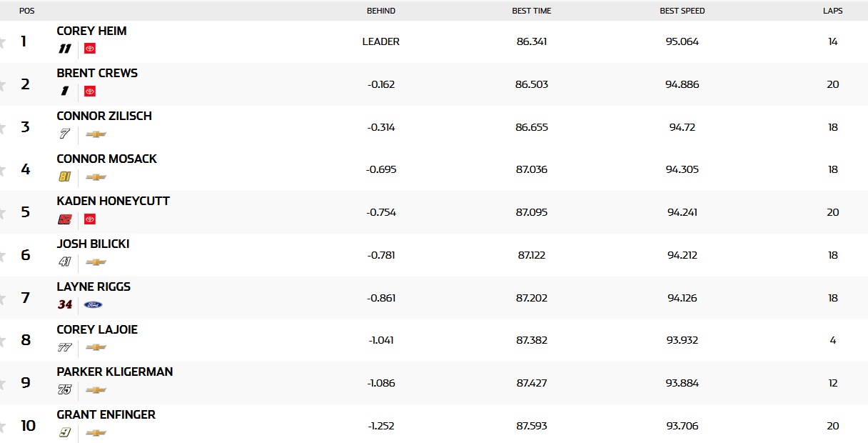The height and width of the screenshot is (443, 868).
Task: Click Parker Kligerman's number 75 car badge
Action: (x=65, y=389)
